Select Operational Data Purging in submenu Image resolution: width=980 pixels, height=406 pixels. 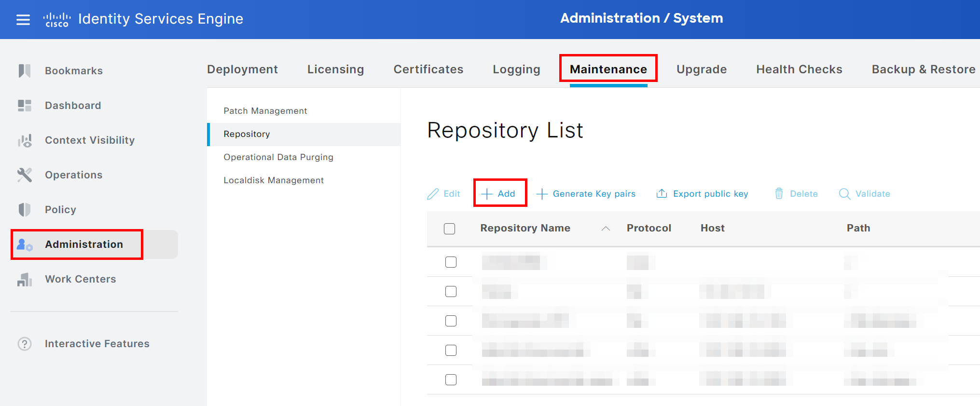[x=278, y=157]
